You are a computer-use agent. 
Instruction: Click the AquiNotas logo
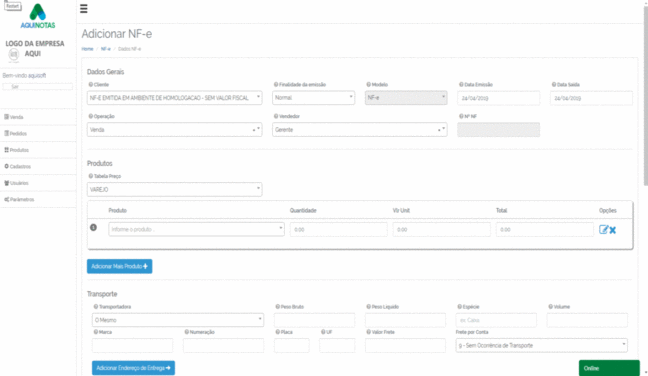click(x=38, y=16)
